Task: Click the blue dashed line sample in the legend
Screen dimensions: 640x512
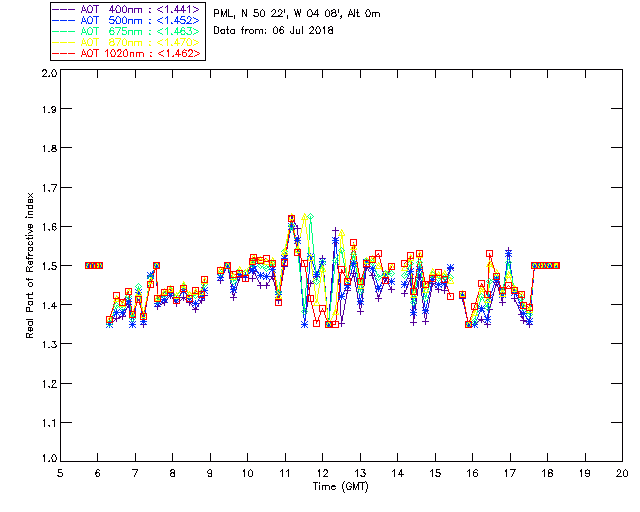Action: 64,20
